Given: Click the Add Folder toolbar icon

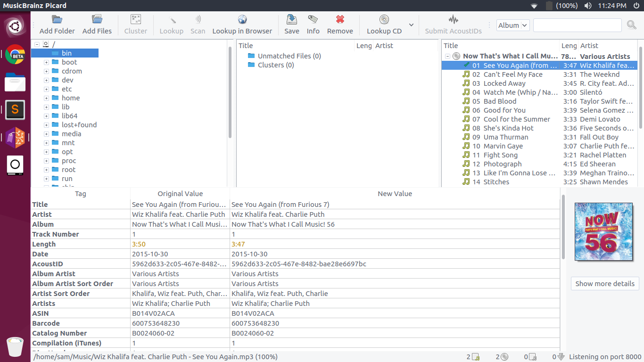Looking at the screenshot, I should point(57,20).
